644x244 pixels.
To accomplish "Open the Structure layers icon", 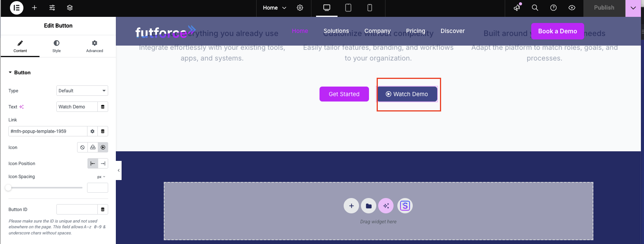I will (70, 8).
